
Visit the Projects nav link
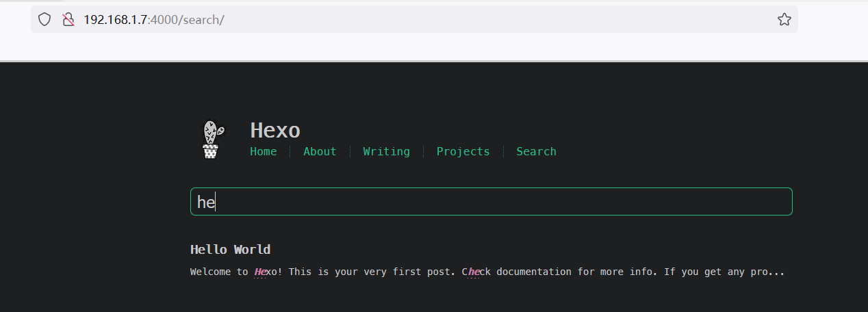pos(463,152)
